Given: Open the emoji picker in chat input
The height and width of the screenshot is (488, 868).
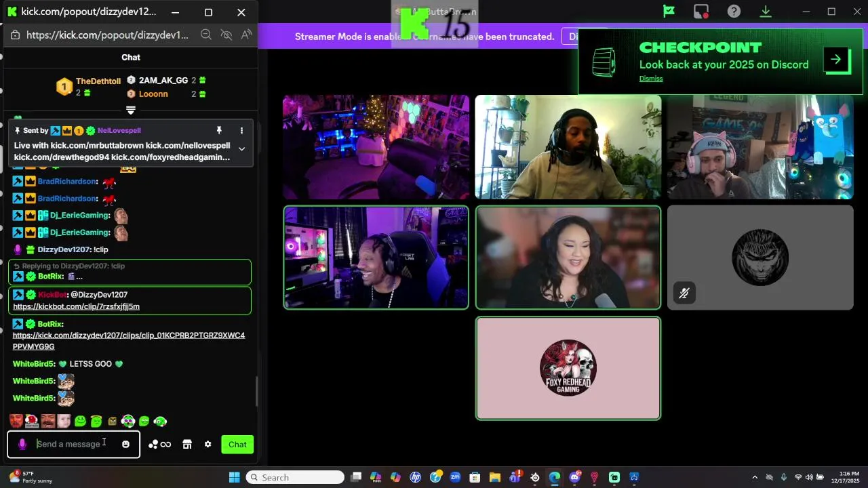Looking at the screenshot, I should coord(125,445).
